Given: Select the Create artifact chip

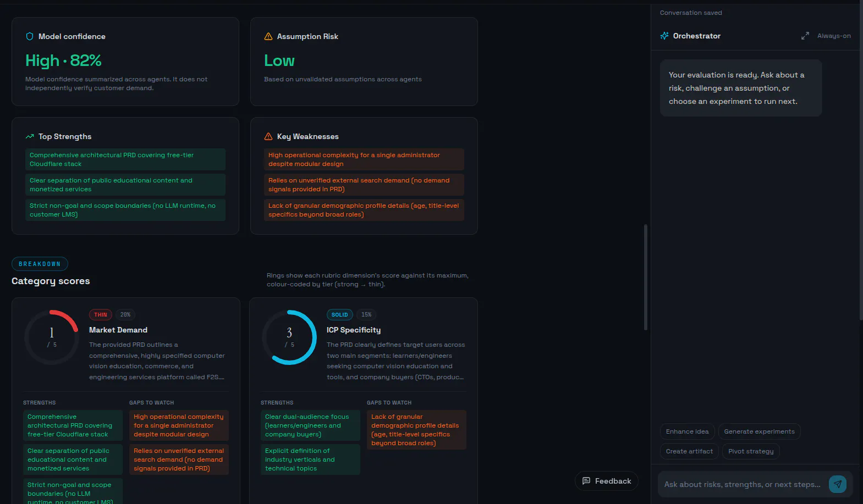Looking at the screenshot, I should pyautogui.click(x=689, y=451).
